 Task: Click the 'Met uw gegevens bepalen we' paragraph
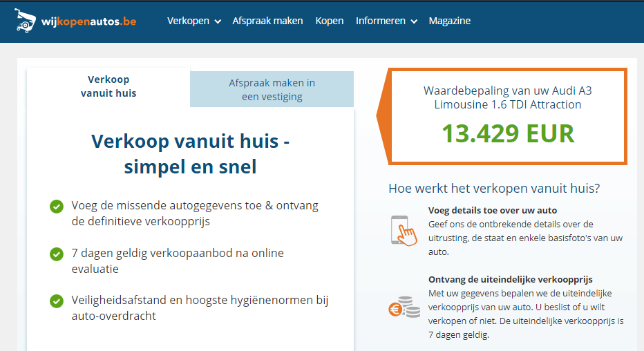pos(526,314)
